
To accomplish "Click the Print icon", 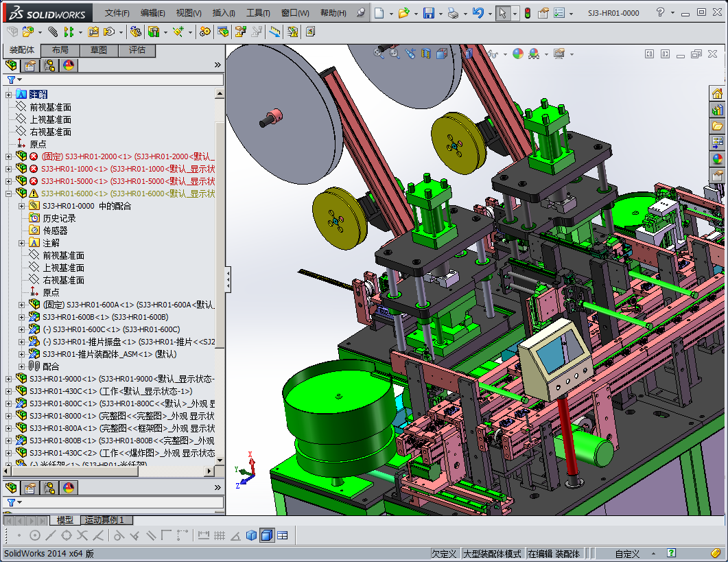I will [x=453, y=13].
